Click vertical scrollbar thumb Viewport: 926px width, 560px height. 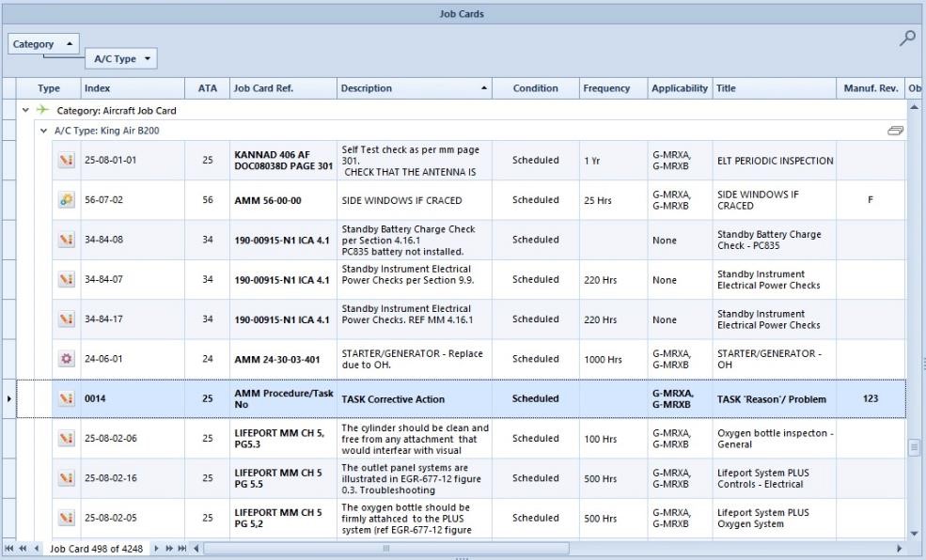click(x=914, y=447)
